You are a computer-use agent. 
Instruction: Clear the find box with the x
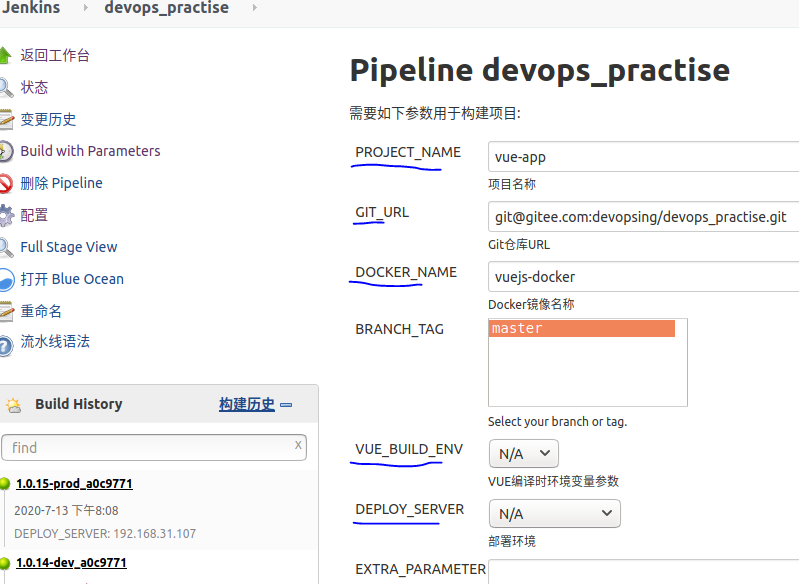click(298, 445)
